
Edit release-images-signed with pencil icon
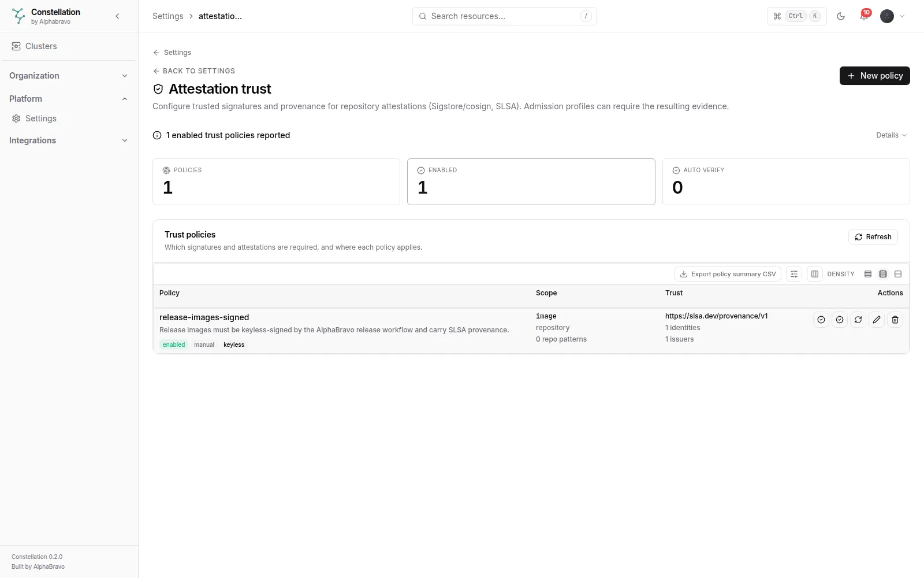point(877,320)
